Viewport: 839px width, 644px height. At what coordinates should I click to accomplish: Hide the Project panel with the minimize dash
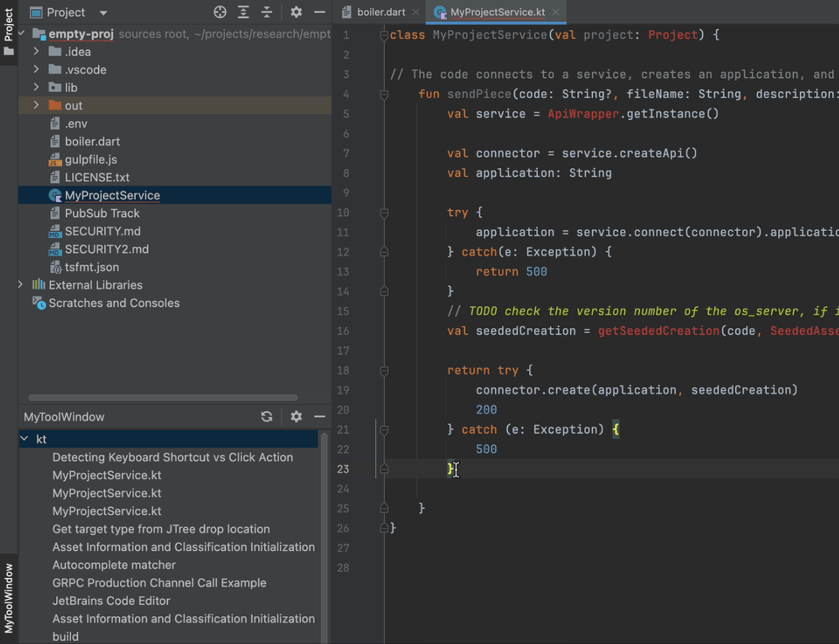coord(320,12)
